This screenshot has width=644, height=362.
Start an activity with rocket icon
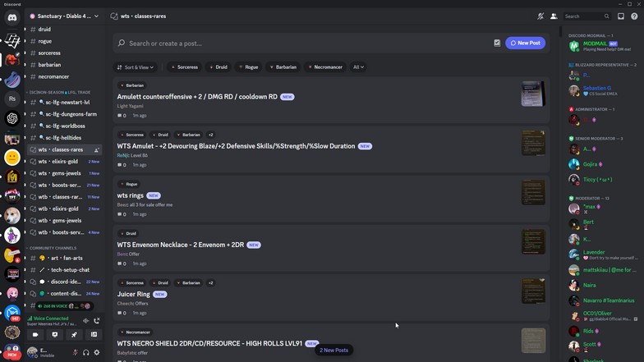click(x=74, y=335)
